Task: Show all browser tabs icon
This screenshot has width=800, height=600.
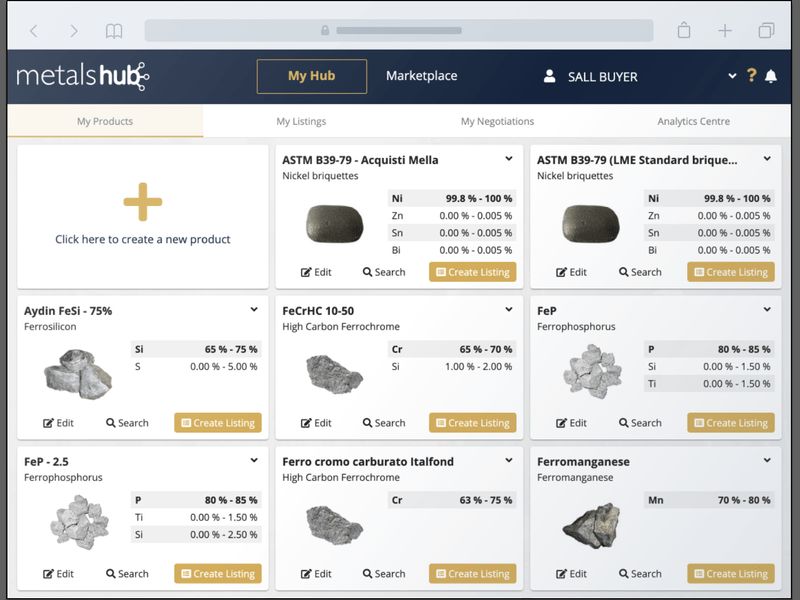Action: pos(766,31)
